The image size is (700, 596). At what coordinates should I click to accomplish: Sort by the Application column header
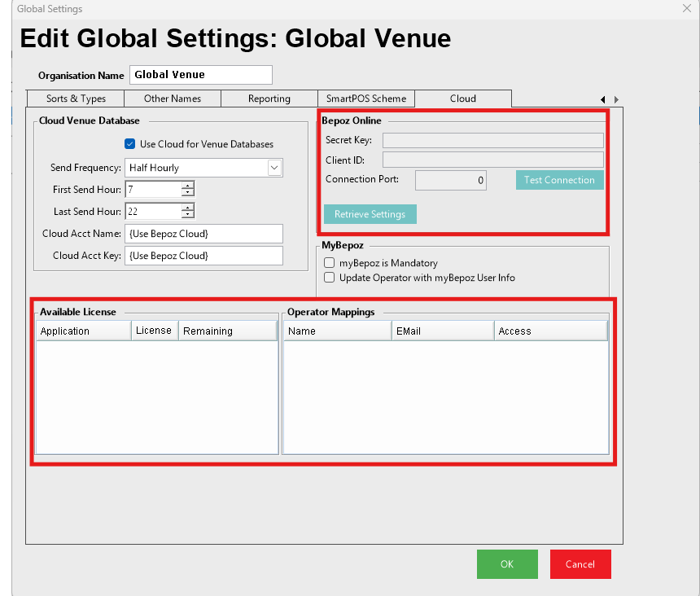tap(83, 331)
